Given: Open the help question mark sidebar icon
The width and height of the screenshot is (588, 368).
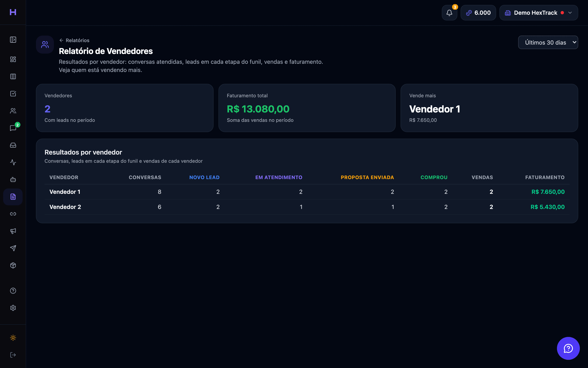Looking at the screenshot, I should (13, 291).
